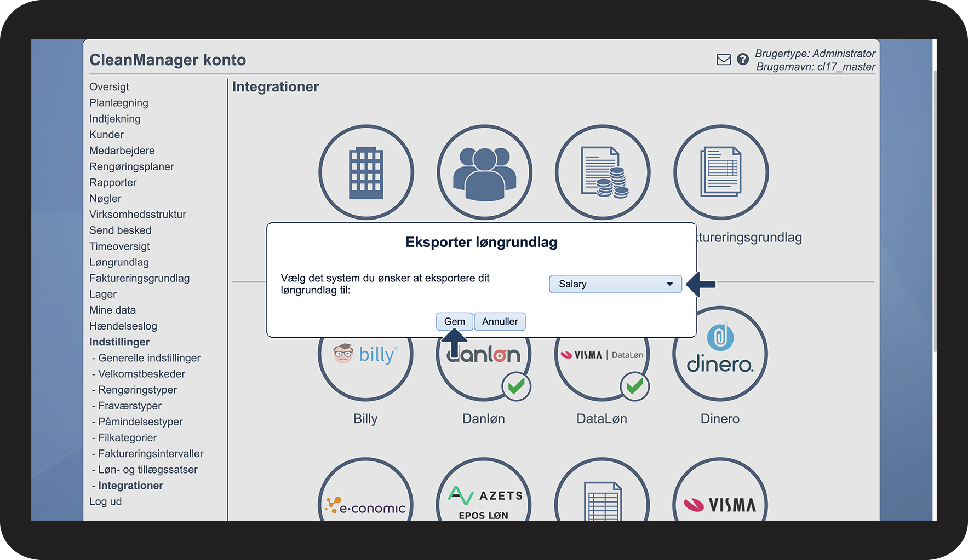This screenshot has height=560, width=968.
Task: Open the help question mark icon
Action: [743, 59]
